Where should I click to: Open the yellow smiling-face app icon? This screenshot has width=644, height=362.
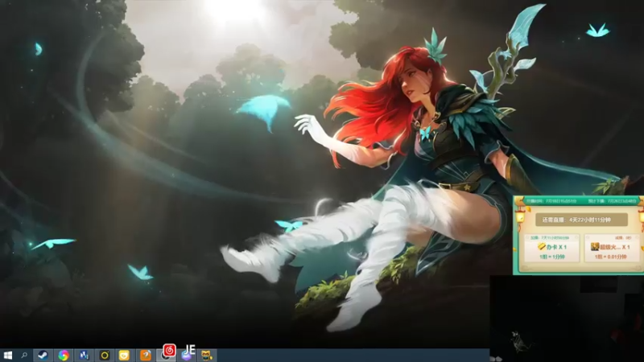pos(125,356)
